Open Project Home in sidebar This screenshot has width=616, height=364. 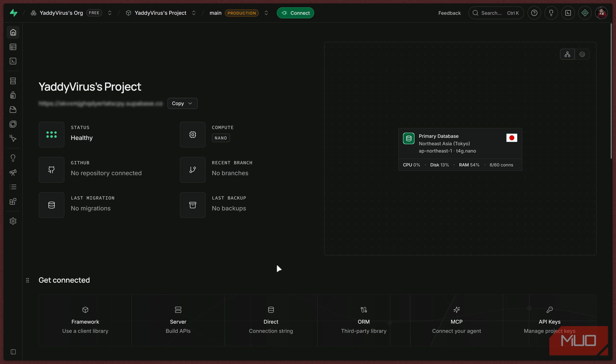(x=13, y=32)
